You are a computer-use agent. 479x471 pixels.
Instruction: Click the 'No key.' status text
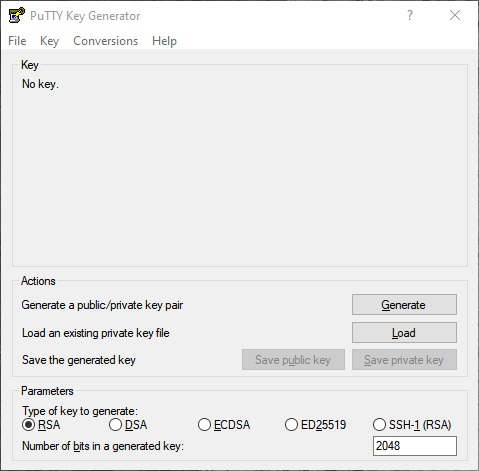(40, 84)
